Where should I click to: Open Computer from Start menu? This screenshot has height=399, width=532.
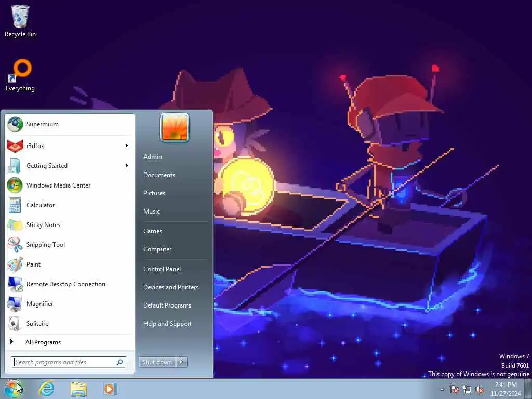[157, 249]
